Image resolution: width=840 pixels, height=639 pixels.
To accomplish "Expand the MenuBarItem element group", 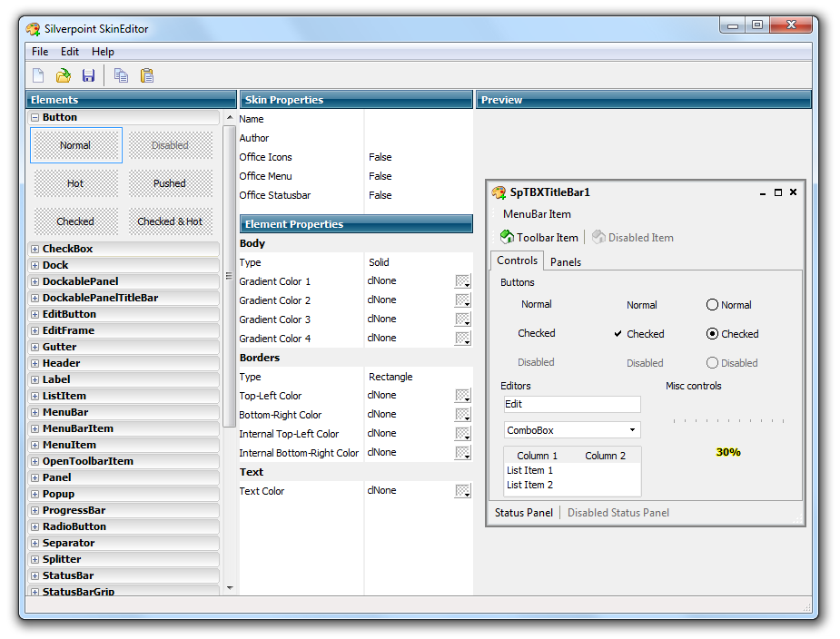I will click(35, 429).
